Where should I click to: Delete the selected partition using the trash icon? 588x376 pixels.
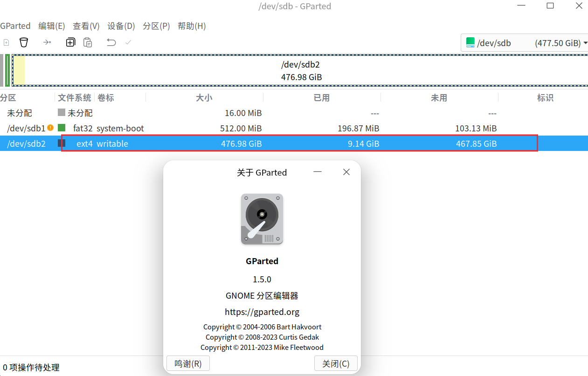(24, 42)
